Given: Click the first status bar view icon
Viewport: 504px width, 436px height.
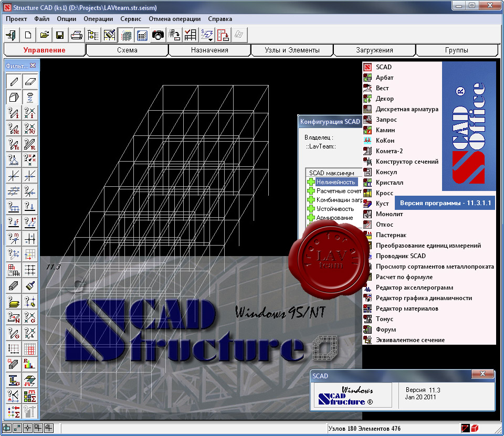Looking at the screenshot, I should [7, 428].
